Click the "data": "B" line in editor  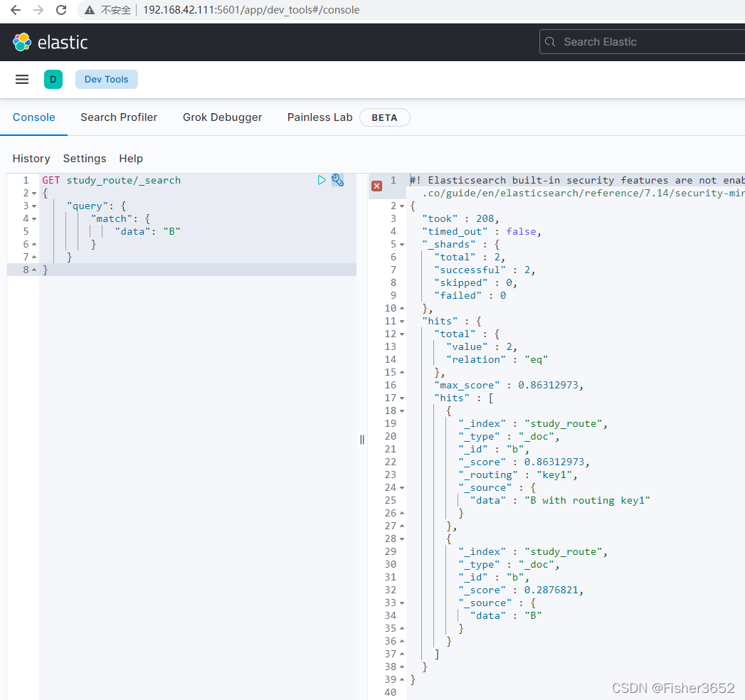point(147,232)
